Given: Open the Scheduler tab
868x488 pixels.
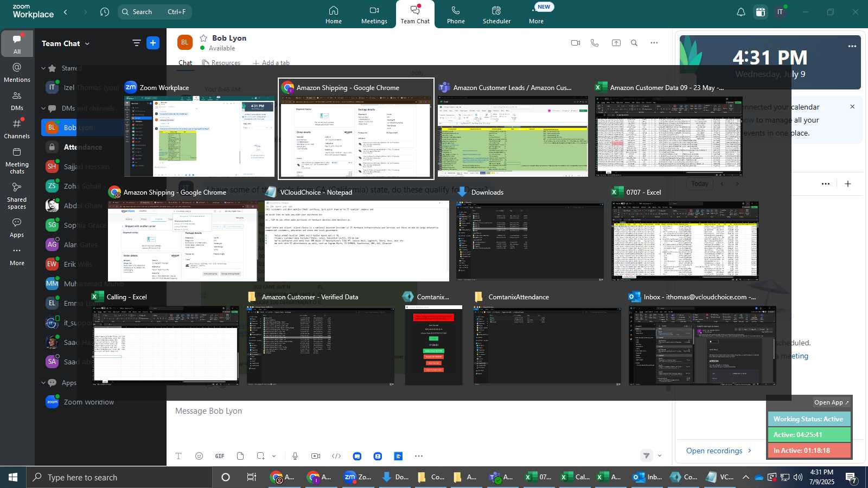Looking at the screenshot, I should tap(497, 15).
